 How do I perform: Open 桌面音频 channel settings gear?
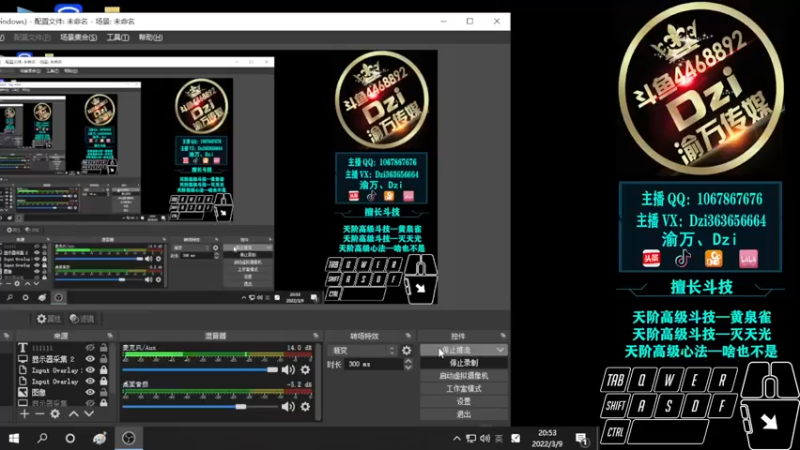tap(305, 407)
